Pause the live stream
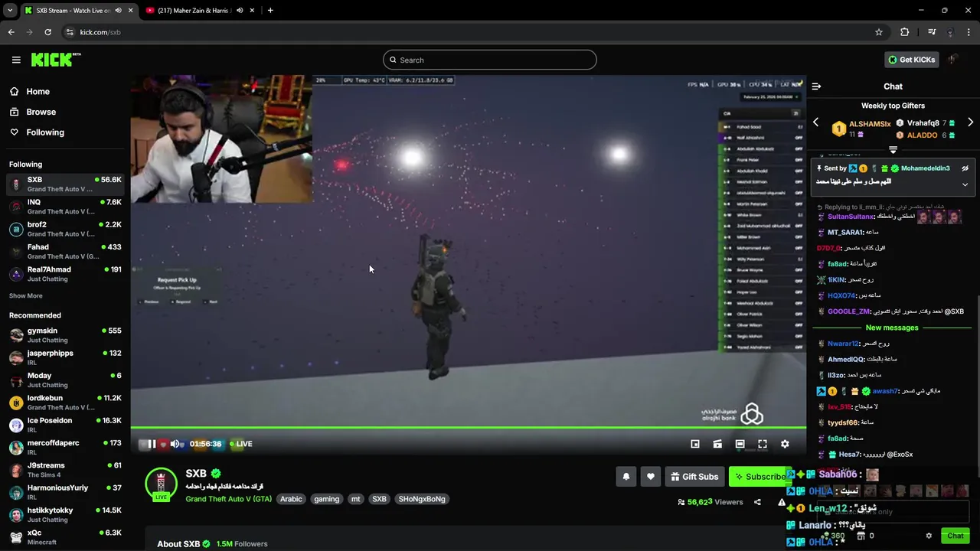The height and width of the screenshot is (551, 980). pyautogui.click(x=152, y=444)
